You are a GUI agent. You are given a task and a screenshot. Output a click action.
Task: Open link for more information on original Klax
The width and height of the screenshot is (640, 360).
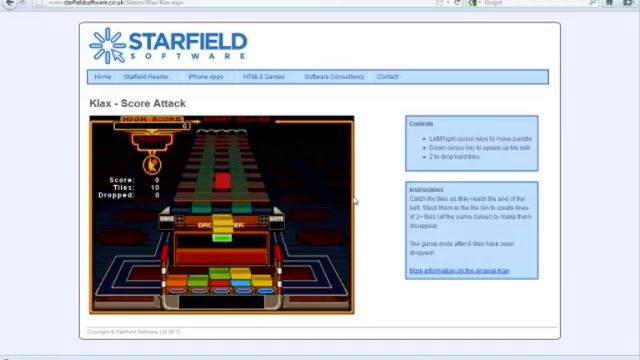coord(459,271)
